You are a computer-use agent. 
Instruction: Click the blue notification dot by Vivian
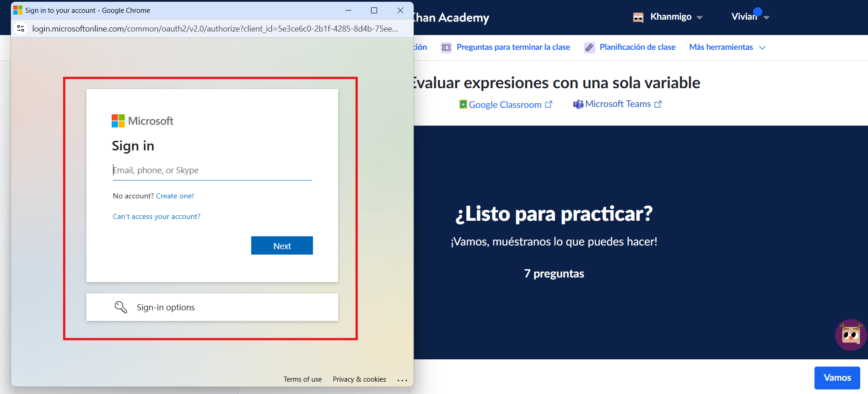pos(758,11)
